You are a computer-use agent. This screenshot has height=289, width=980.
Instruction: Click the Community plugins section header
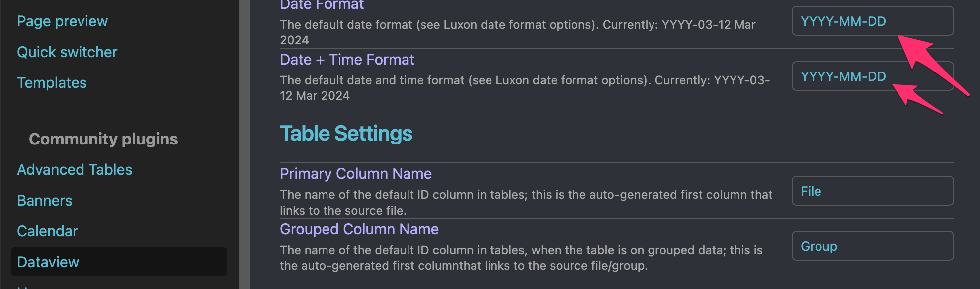(103, 139)
